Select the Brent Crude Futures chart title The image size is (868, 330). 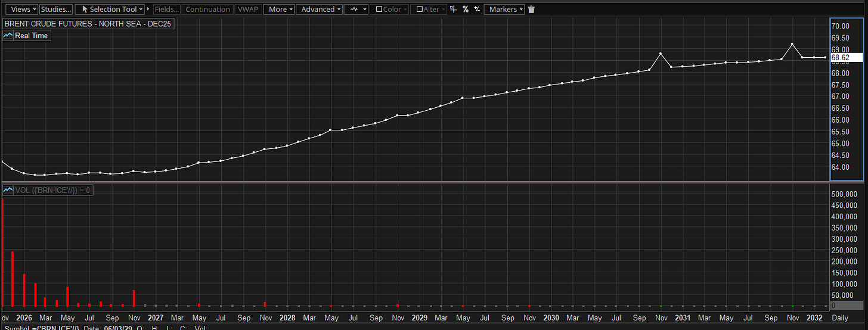(87, 24)
